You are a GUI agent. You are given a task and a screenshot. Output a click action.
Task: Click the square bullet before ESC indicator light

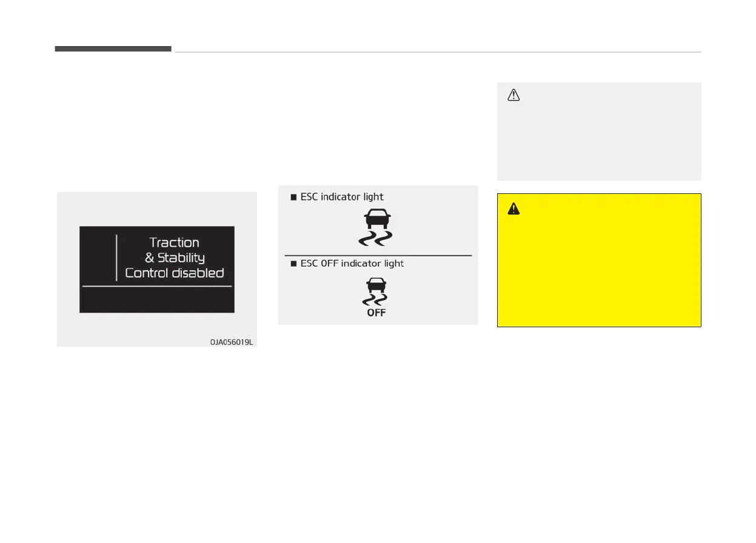(293, 197)
